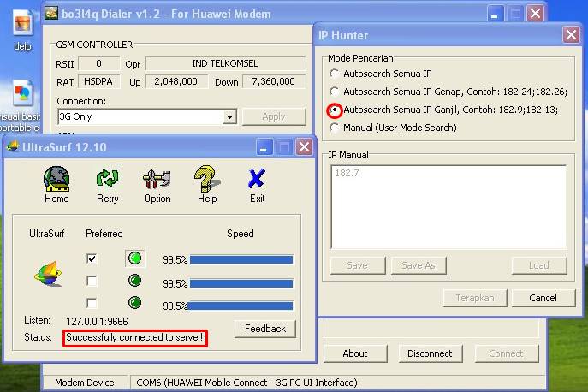
Task: Click UltraSurf title bar app icon
Action: 13,146
